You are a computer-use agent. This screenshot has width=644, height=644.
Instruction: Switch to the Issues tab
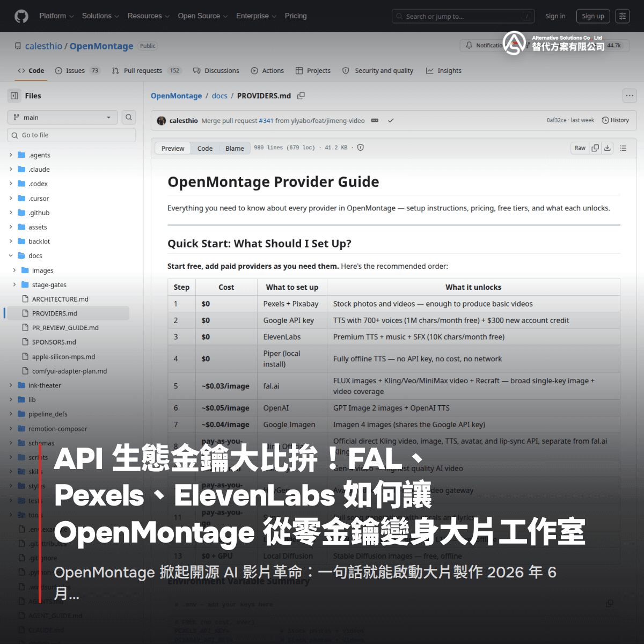coord(77,71)
